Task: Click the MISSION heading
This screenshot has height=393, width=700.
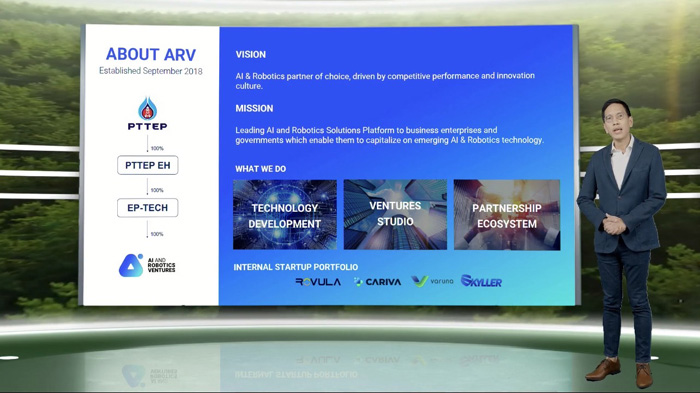Action: (x=254, y=109)
